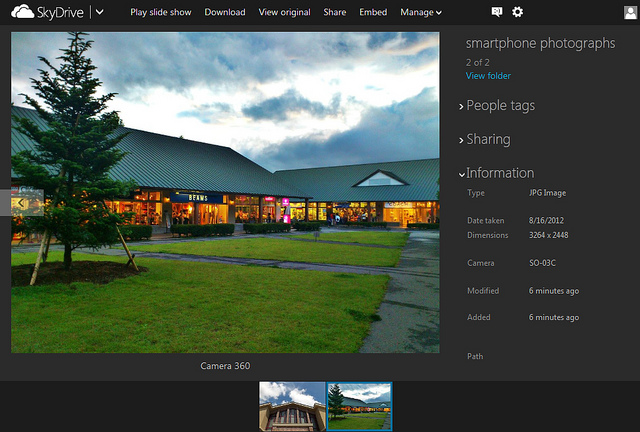
Task: Click the SkyDrive cloud logo
Action: point(22,12)
